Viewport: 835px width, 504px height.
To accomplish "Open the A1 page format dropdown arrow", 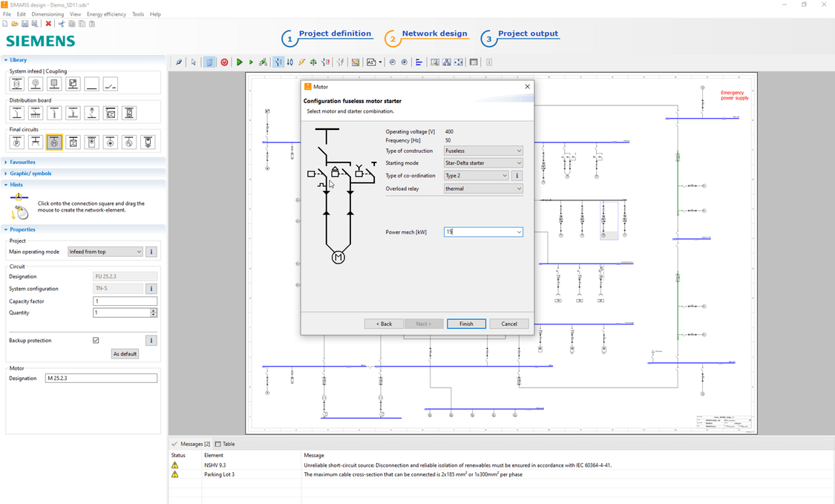I will (380, 62).
